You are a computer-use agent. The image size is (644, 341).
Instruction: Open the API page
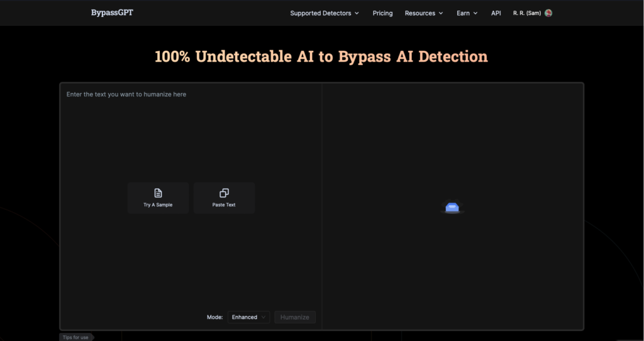pos(496,13)
